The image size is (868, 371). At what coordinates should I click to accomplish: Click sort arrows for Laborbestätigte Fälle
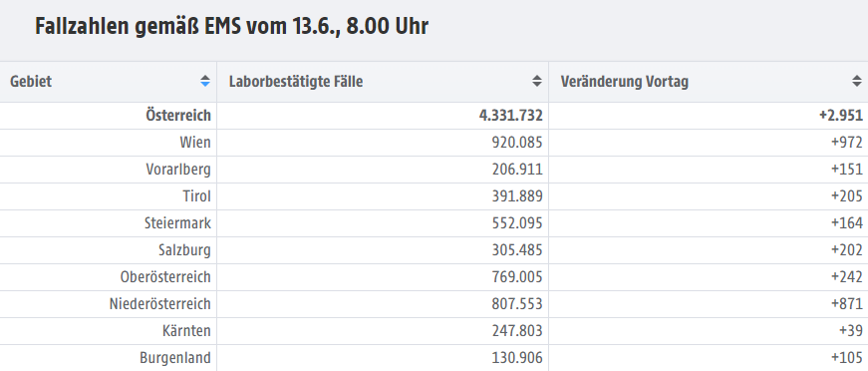tap(536, 82)
